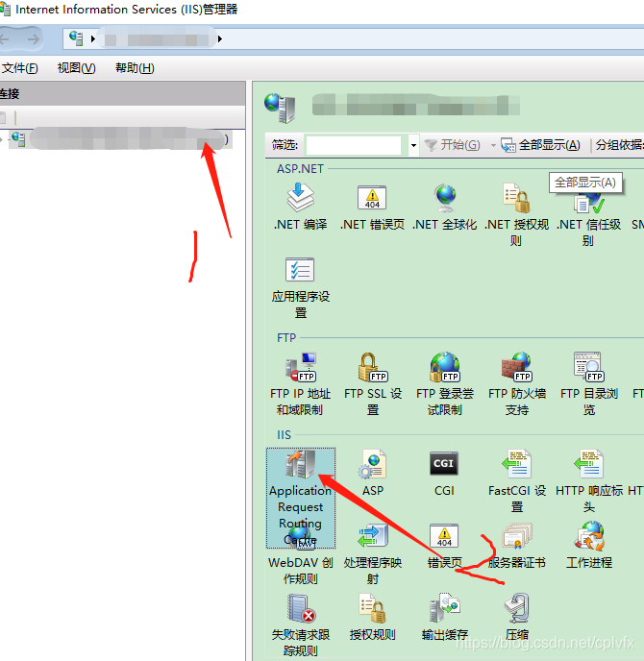The width and height of the screenshot is (644, 661).
Task: Open the .NET 全球化 feature
Action: pyautogui.click(x=444, y=207)
